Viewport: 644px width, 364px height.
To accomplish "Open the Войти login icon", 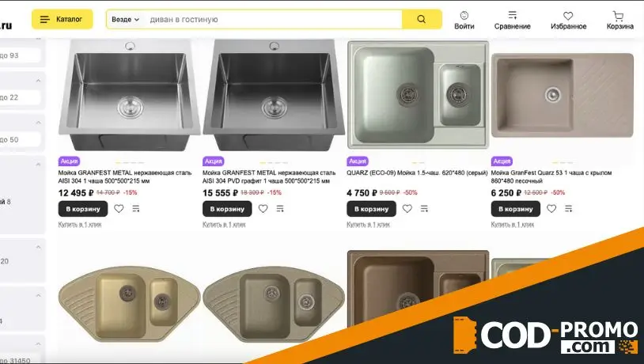I will (x=464, y=20).
